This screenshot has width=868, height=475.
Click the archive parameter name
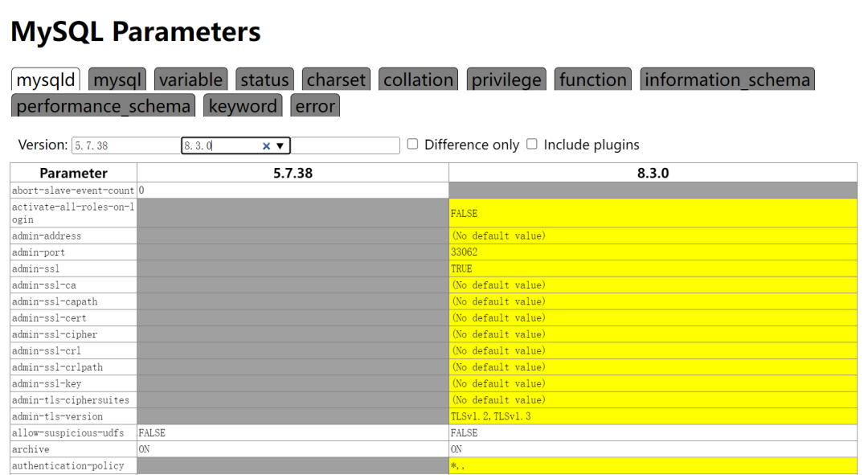pyautogui.click(x=31, y=449)
